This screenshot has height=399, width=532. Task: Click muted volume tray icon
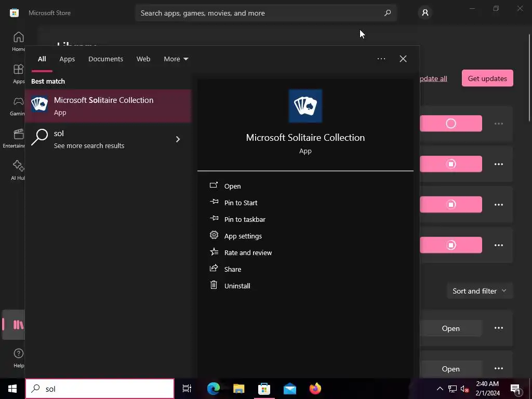pyautogui.click(x=465, y=389)
